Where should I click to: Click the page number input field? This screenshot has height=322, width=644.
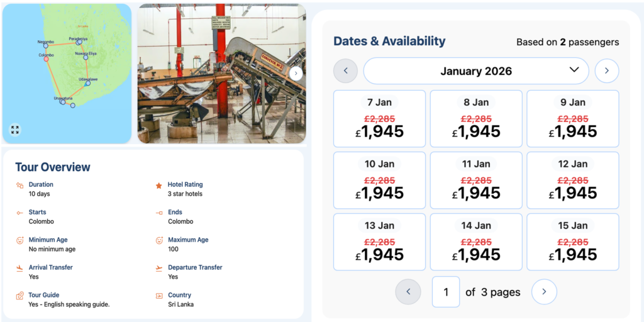tap(446, 292)
